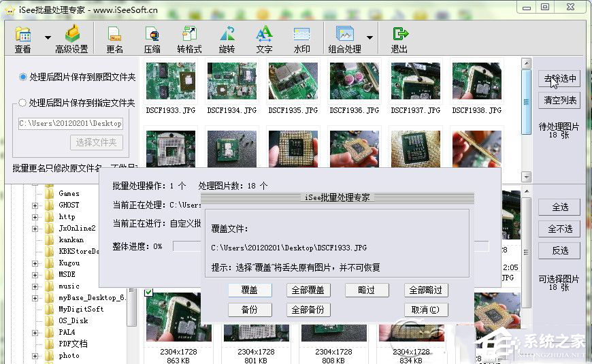Select the 转格式 convert format tool

pyautogui.click(x=189, y=40)
